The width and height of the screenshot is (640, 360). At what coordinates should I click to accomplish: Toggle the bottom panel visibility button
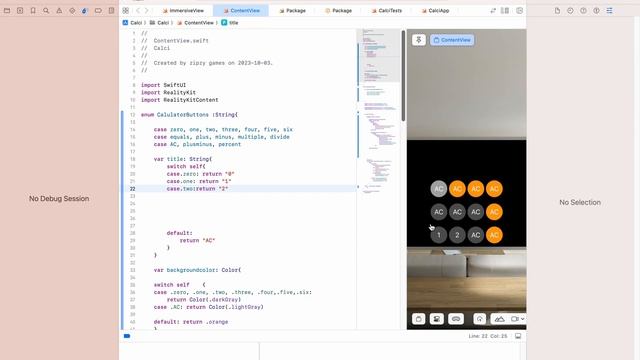click(518, 336)
